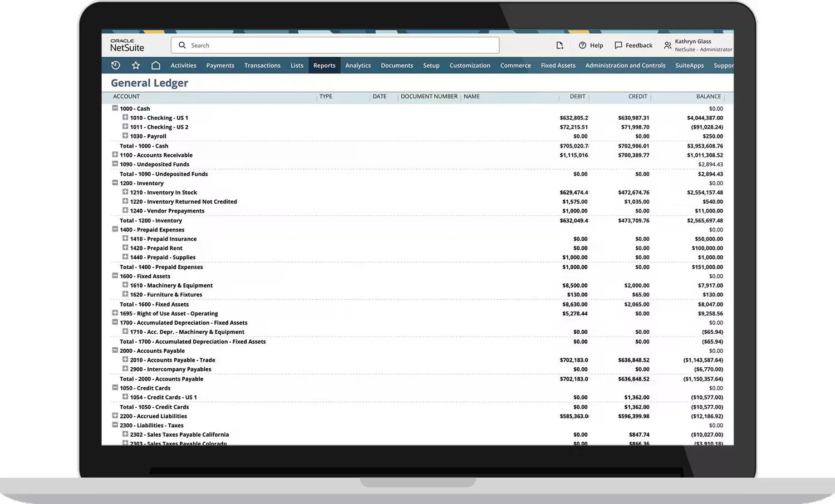Click the Feedback speech bubble icon

(x=618, y=45)
